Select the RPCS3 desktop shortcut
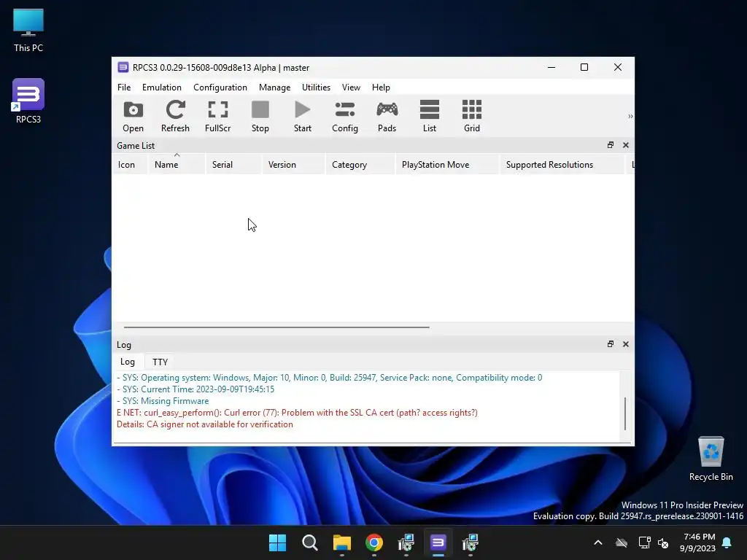 point(28,101)
